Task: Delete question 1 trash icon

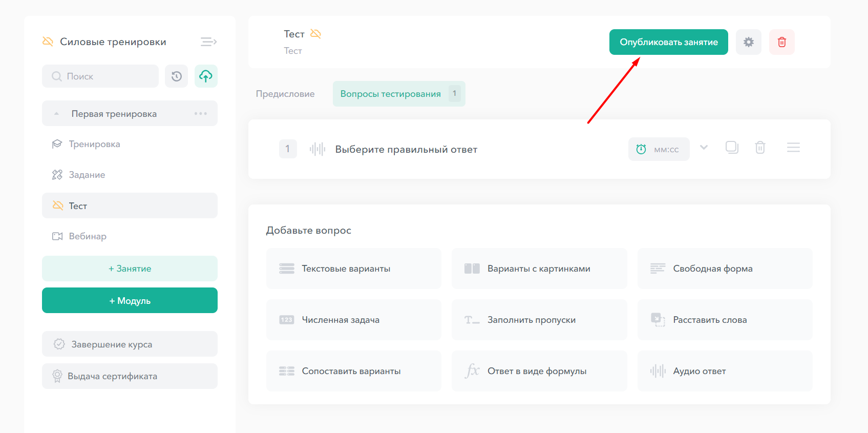Action: click(x=760, y=148)
